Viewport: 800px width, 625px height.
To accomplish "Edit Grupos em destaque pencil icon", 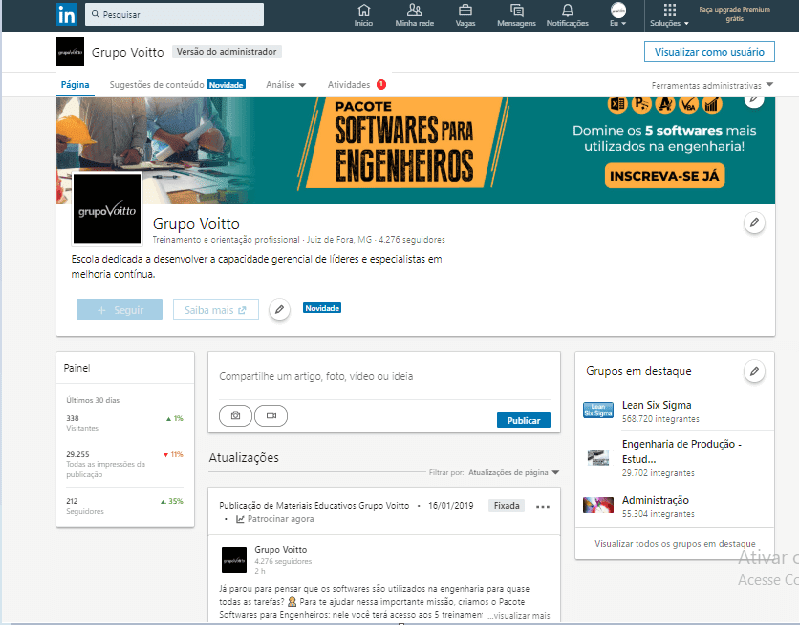I will [754, 371].
